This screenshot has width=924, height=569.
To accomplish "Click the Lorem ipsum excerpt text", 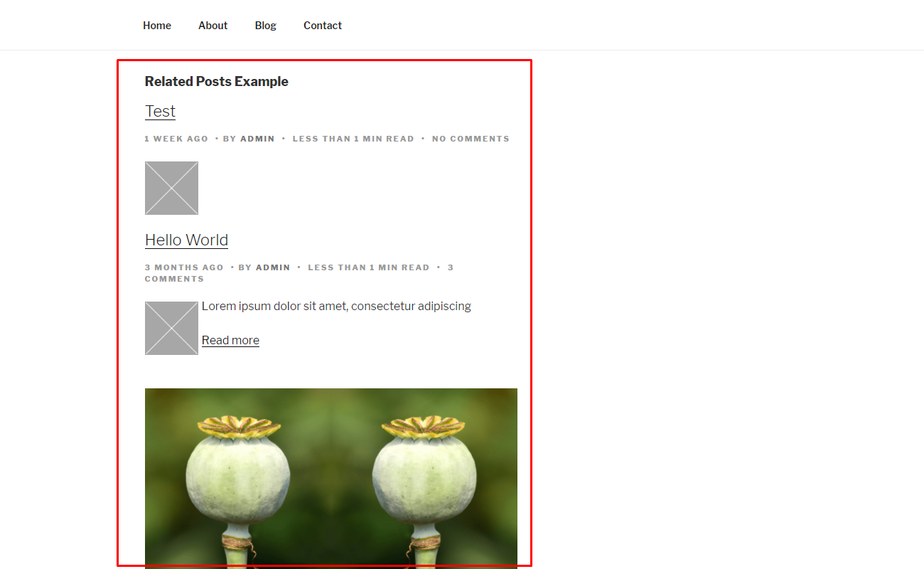I will pos(336,307).
